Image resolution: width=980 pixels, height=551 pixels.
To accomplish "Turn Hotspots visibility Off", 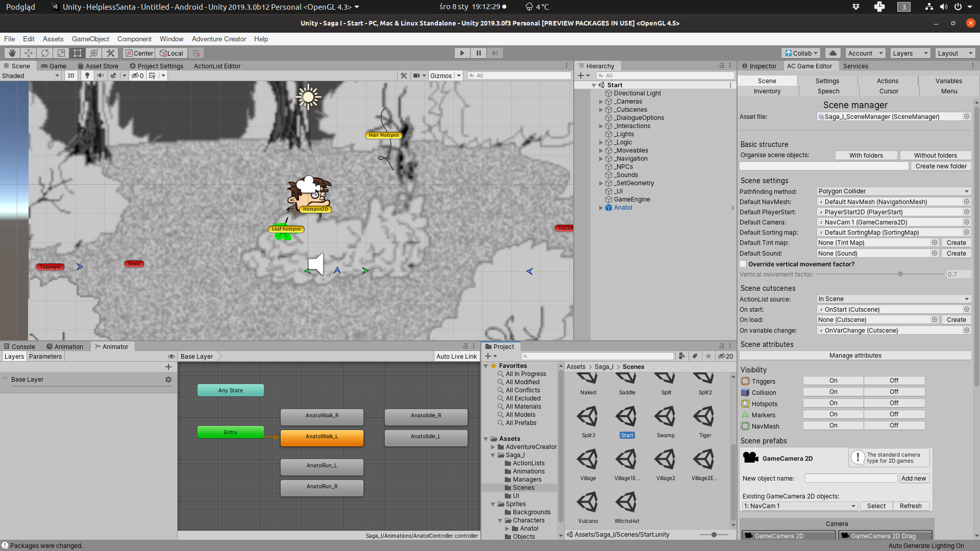I will (x=894, y=403).
